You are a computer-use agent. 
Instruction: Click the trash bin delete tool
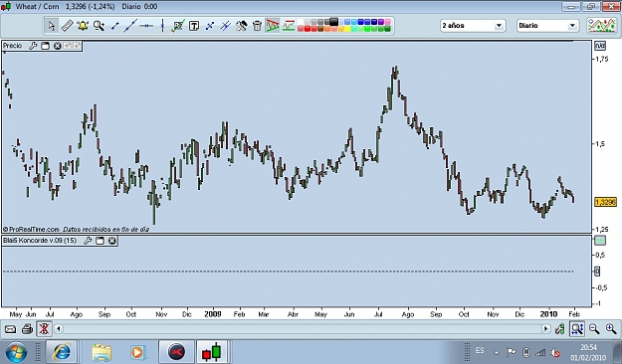tap(258, 26)
